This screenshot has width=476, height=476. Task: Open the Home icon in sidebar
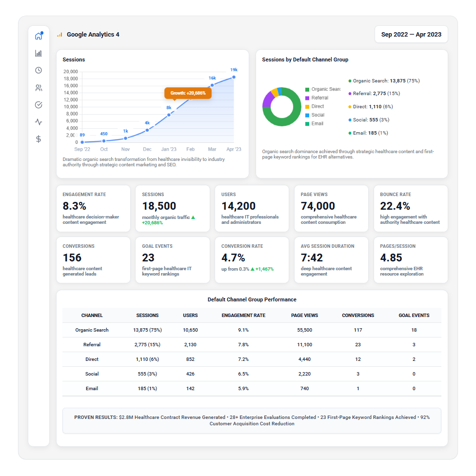39,36
